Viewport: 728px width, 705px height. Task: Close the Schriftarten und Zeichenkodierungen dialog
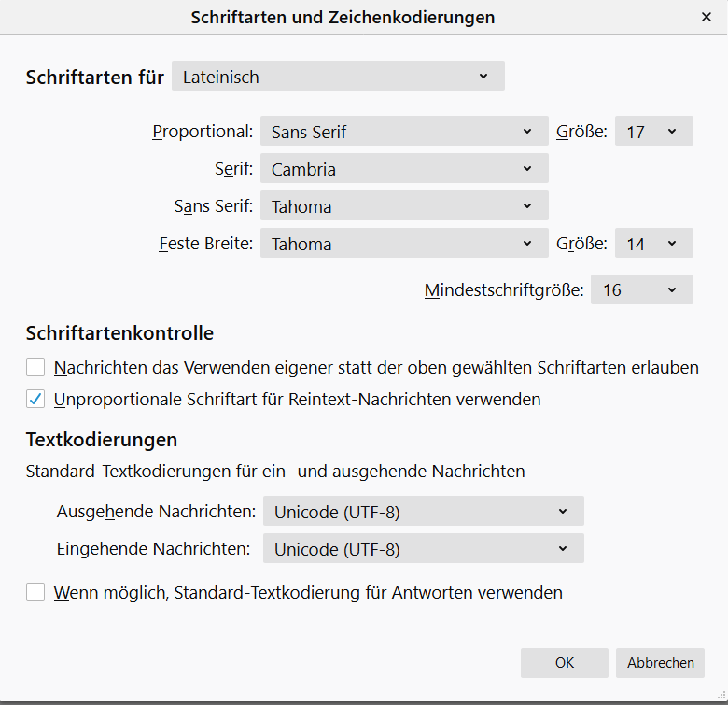[706, 17]
